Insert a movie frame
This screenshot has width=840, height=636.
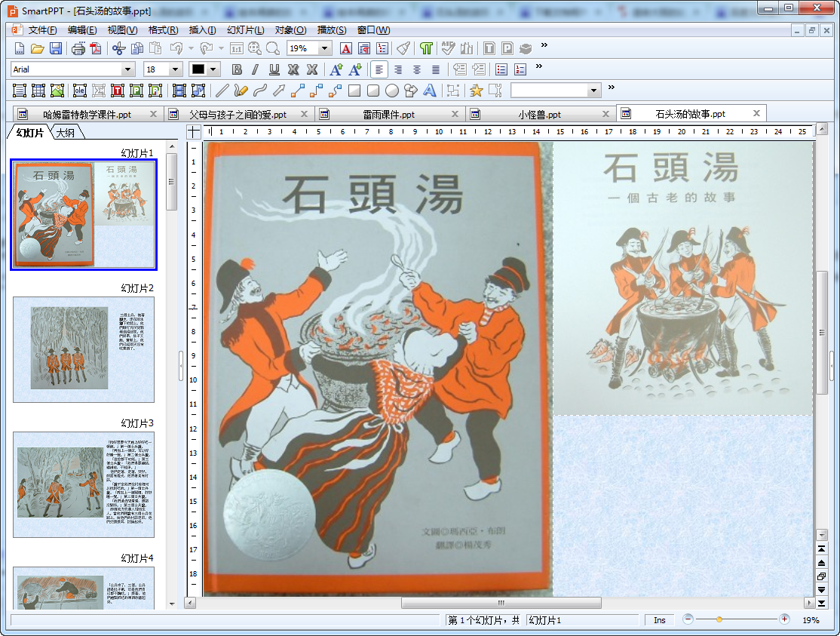point(179,91)
